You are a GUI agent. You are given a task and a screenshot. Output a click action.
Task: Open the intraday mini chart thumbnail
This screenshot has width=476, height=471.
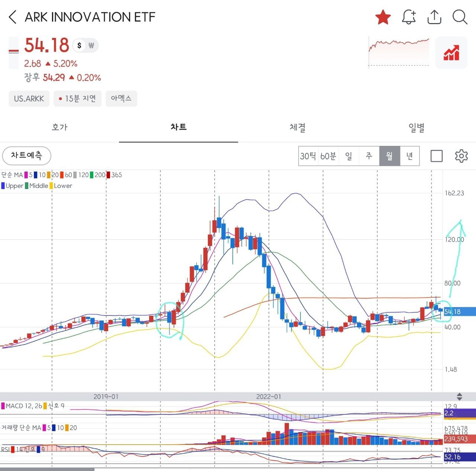pyautogui.click(x=399, y=52)
